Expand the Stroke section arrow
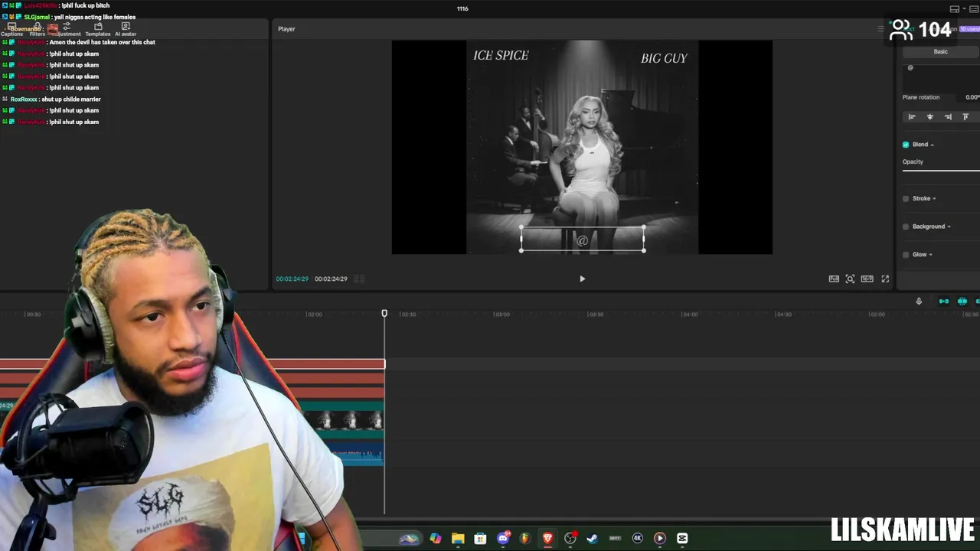 934,199
